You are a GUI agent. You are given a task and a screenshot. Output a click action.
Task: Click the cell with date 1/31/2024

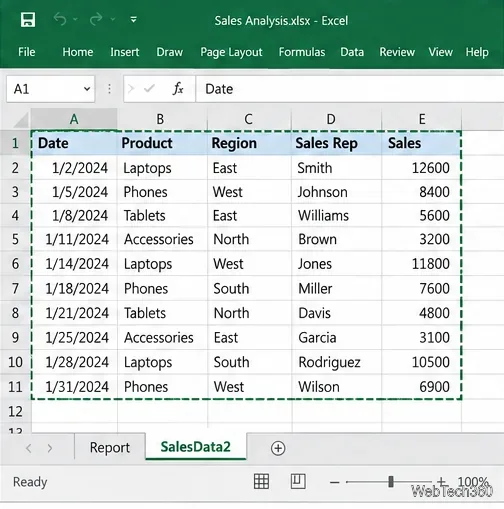74,387
